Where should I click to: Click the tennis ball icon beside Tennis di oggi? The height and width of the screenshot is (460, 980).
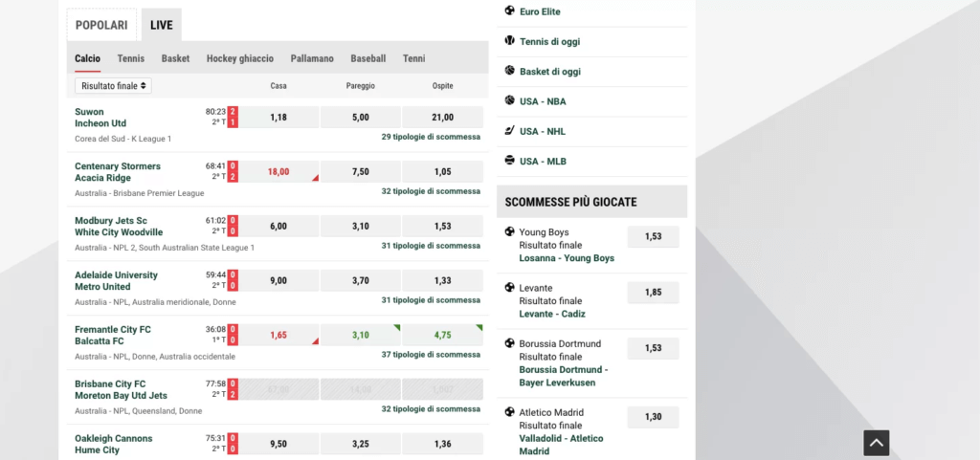coord(509,40)
